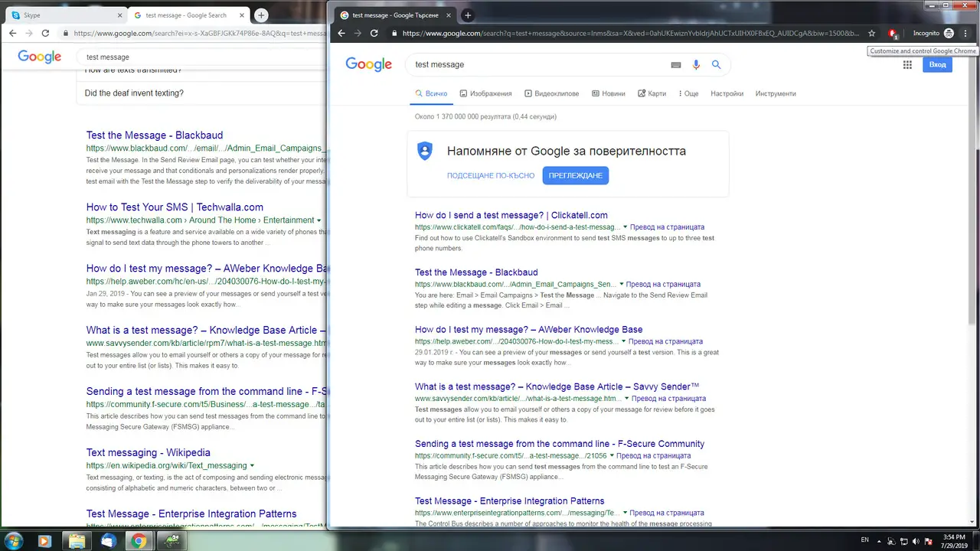The width and height of the screenshot is (980, 551).
Task: Switch to the 'Видеоклипове' videos tab
Action: coord(551,93)
